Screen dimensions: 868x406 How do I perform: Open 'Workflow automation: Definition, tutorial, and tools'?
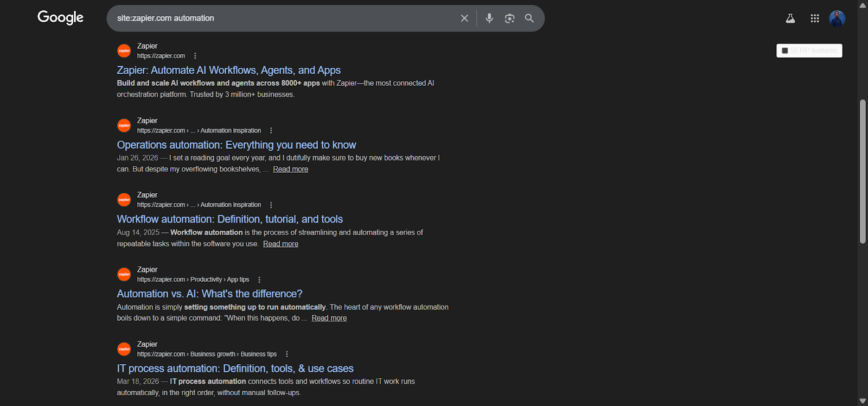click(230, 219)
